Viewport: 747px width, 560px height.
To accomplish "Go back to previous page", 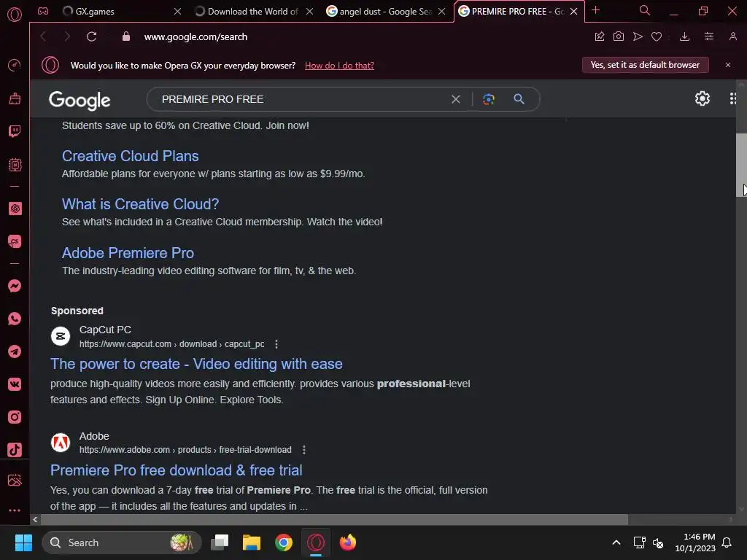I will [43, 36].
